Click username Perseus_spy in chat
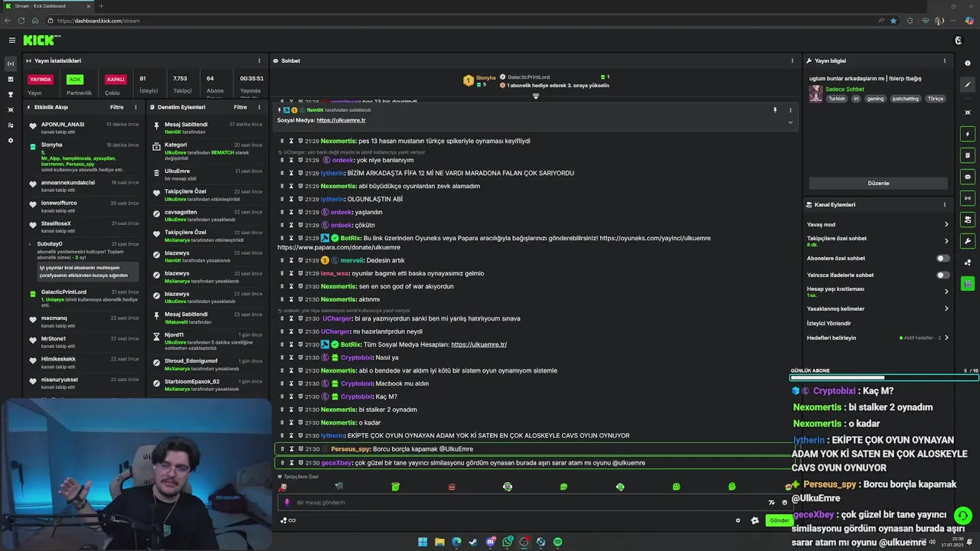 [x=351, y=449]
